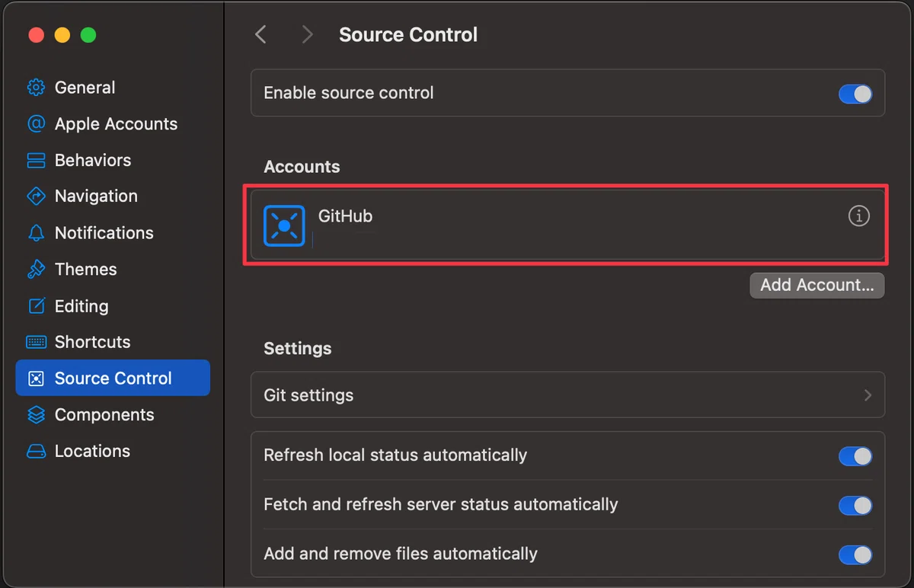
Task: Click the yellow minimize window button
Action: [x=62, y=35]
